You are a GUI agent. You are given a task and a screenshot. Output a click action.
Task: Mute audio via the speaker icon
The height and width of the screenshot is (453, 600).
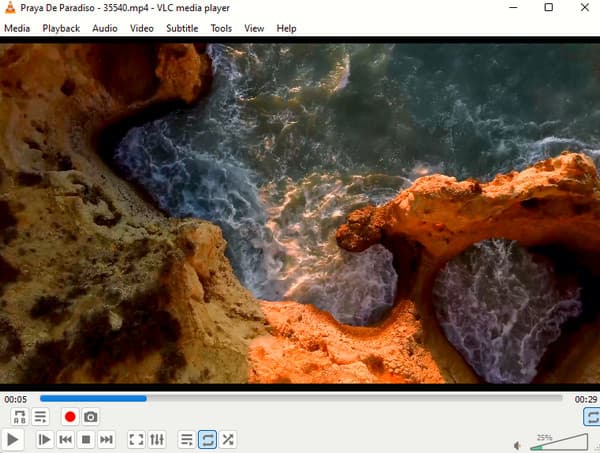coord(517,446)
